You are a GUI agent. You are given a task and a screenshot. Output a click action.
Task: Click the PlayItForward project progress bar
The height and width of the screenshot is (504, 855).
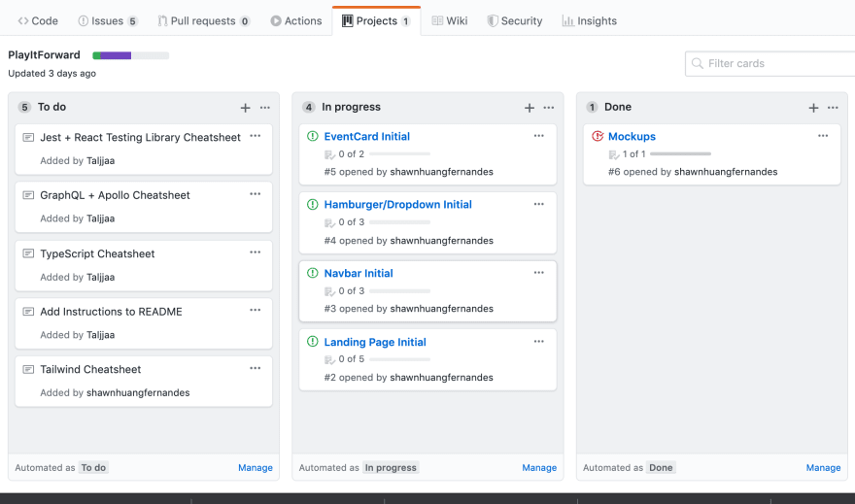point(131,55)
